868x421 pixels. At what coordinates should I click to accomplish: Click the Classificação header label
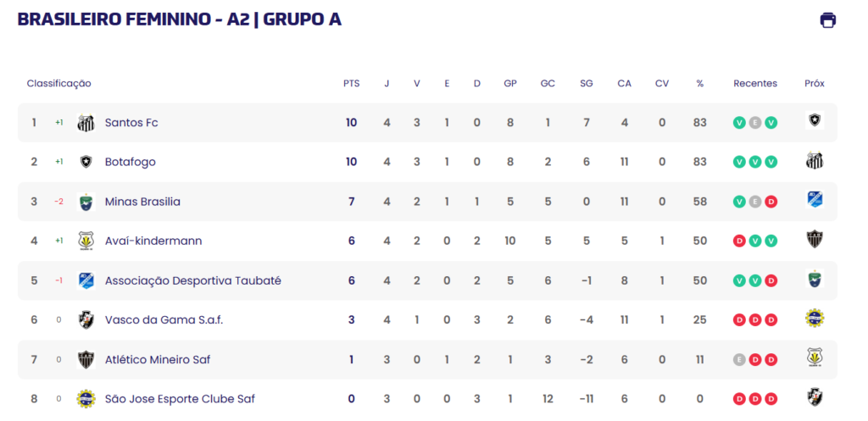click(x=58, y=84)
